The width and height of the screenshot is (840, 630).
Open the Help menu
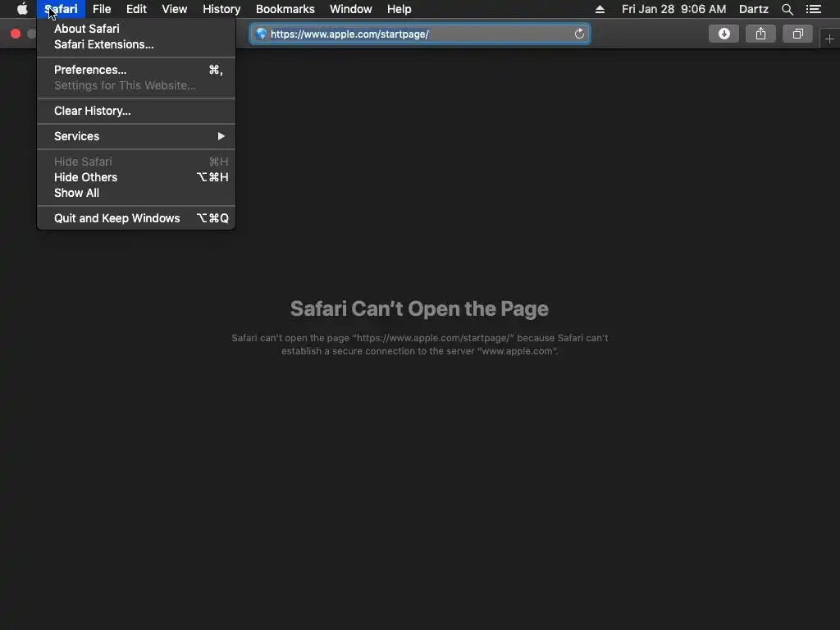click(399, 9)
